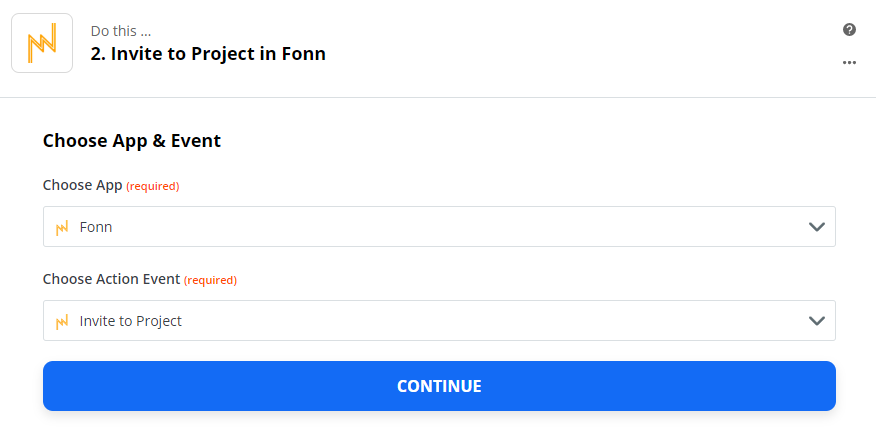Click the Fonn icon inside Action Event field
This screenshot has height=440, width=876.
click(62, 321)
